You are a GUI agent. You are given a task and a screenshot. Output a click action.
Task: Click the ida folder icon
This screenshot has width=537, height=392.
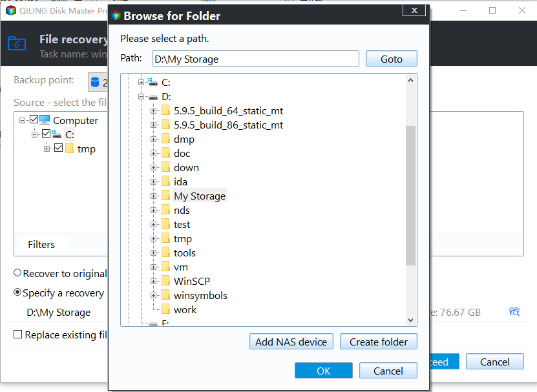click(166, 181)
